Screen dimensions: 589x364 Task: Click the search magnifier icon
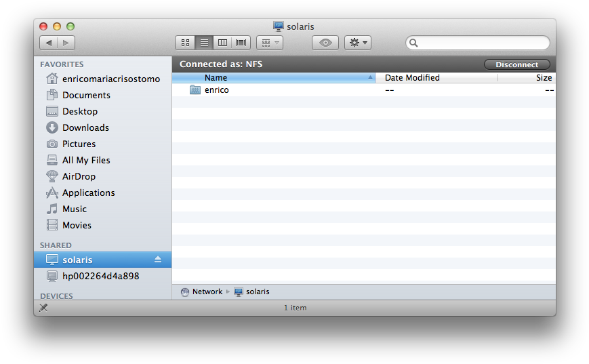click(413, 43)
